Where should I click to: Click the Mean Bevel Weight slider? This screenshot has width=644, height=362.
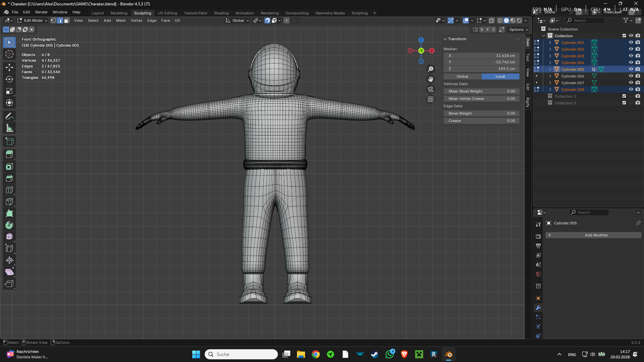[482, 91]
